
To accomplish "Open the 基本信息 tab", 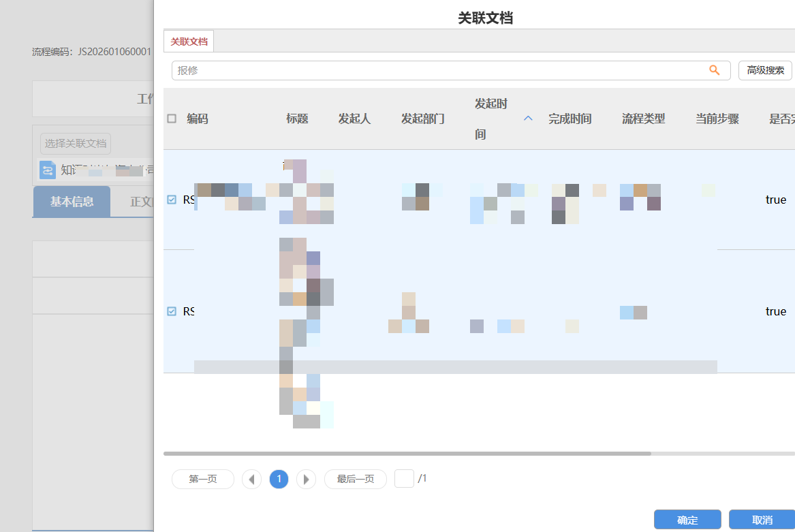I will tap(72, 202).
